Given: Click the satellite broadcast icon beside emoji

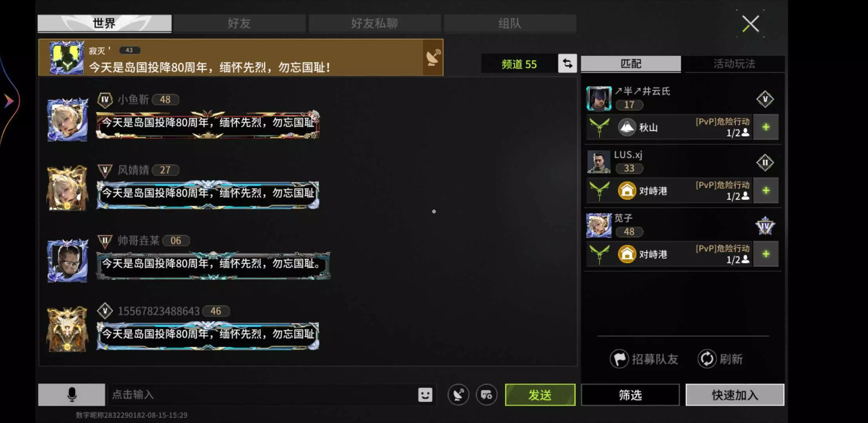Looking at the screenshot, I should [x=458, y=394].
